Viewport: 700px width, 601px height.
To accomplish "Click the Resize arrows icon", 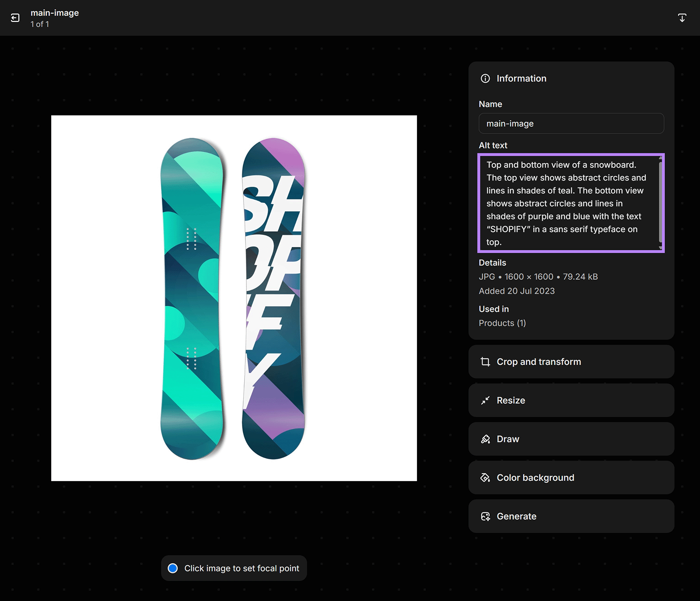I will pos(486,400).
